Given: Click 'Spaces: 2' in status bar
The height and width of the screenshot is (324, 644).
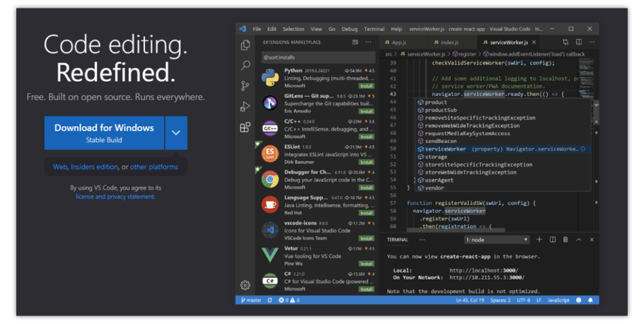Looking at the screenshot, I should point(500,300).
